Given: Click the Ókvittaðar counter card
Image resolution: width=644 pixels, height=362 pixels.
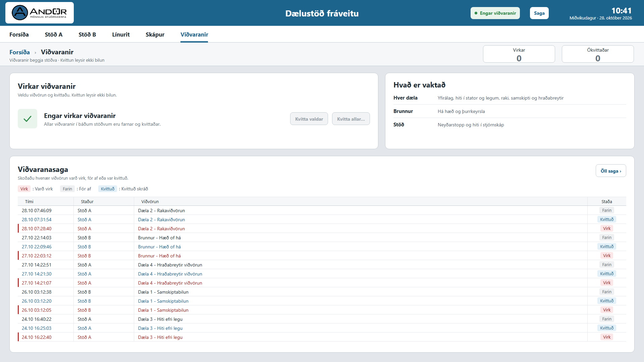Looking at the screenshot, I should [598, 54].
